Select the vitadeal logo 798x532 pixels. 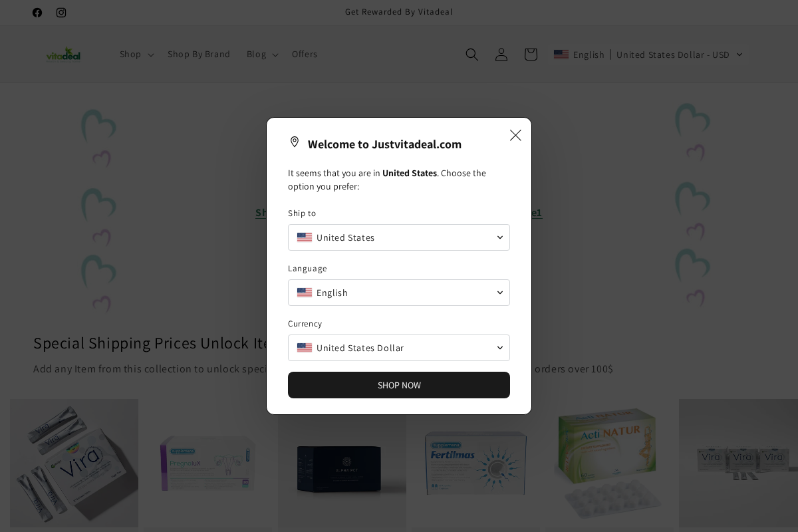64,53
